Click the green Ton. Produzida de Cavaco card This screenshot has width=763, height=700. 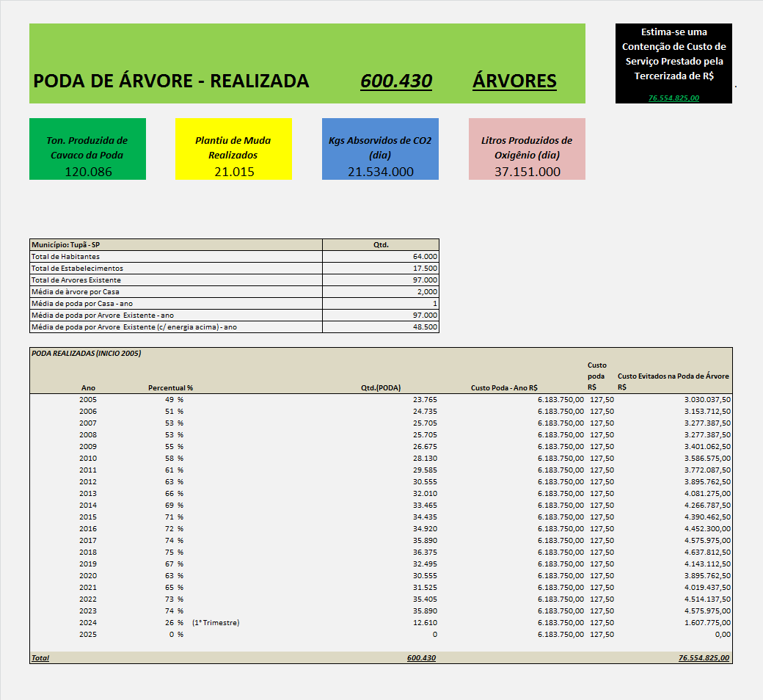coord(87,149)
